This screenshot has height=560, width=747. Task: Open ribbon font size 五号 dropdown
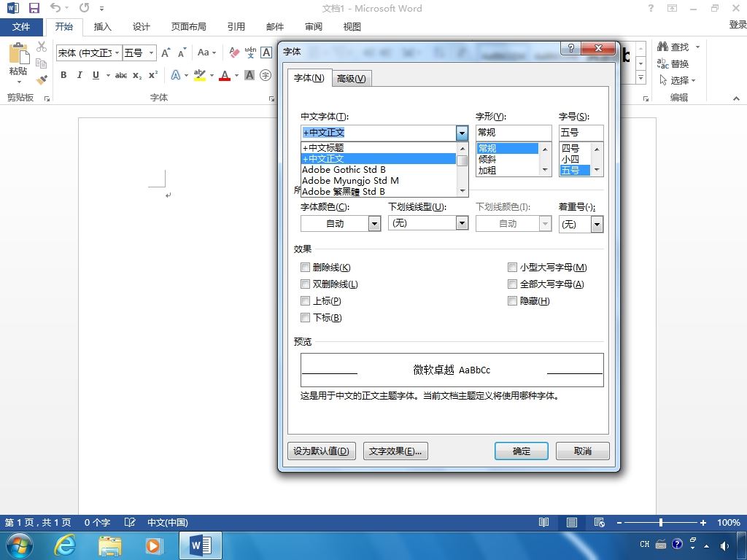(151, 52)
